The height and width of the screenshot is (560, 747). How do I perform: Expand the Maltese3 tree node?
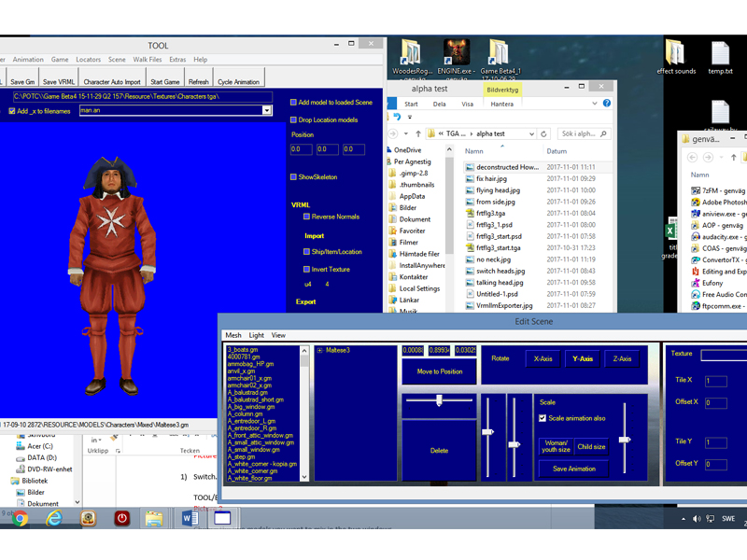tap(319, 351)
